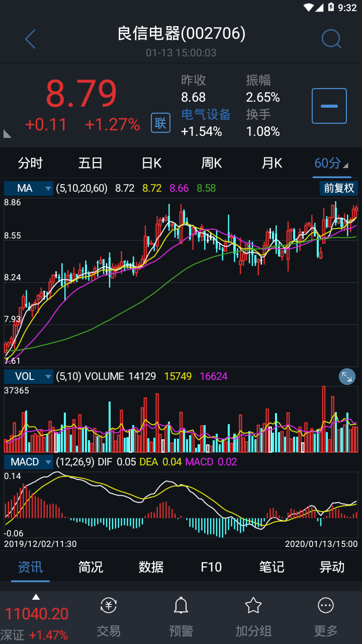This screenshot has width=362, height=644.
Task: Tap the 联 linked-stocks icon
Action: tap(160, 123)
